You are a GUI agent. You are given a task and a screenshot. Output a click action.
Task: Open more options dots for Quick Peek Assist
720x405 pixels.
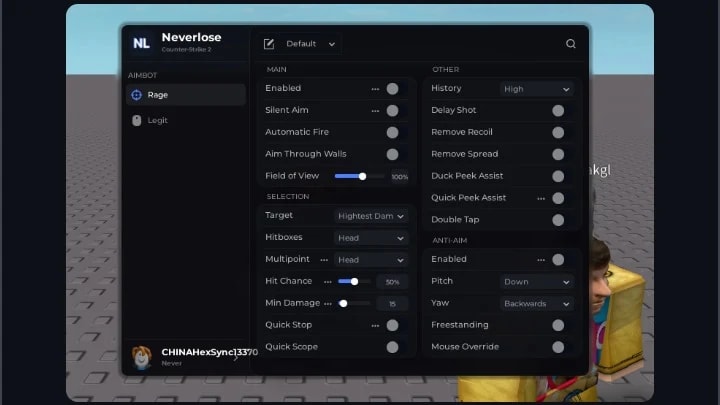click(541, 198)
